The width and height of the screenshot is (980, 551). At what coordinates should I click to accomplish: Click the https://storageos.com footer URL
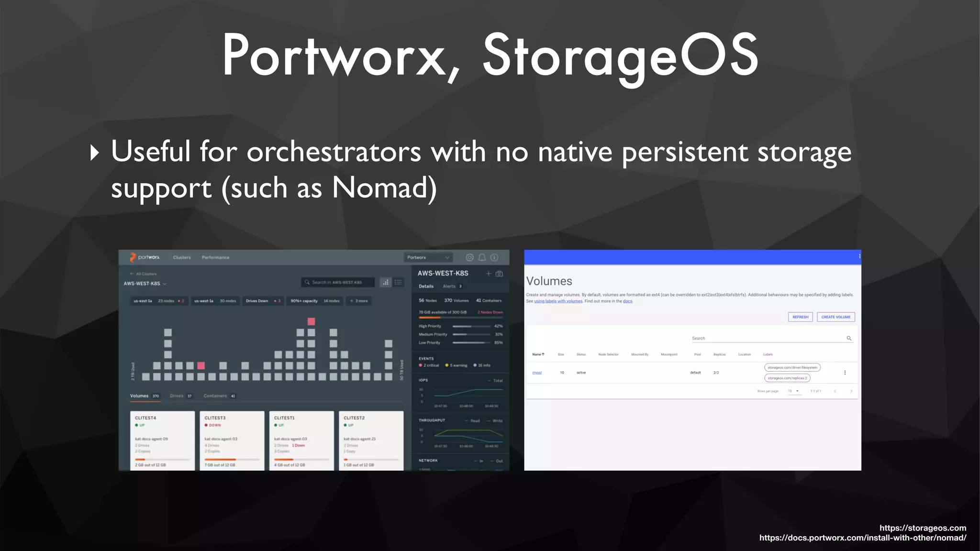[x=923, y=528]
